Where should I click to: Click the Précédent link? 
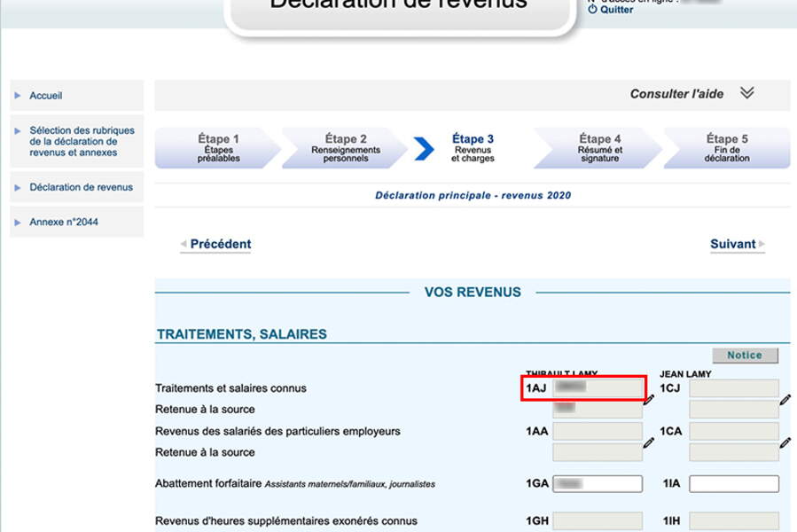coord(220,244)
